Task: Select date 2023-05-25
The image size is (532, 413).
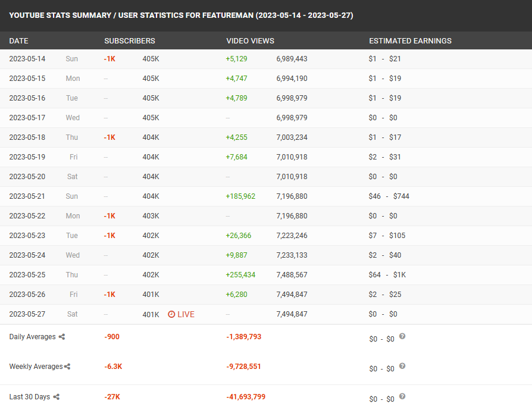Action: click(x=27, y=275)
